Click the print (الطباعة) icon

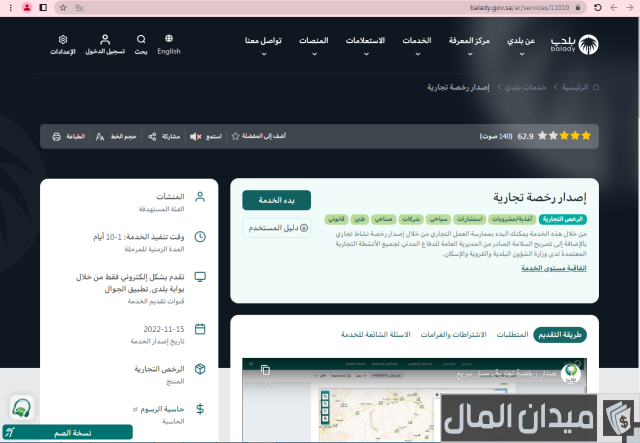(56, 135)
